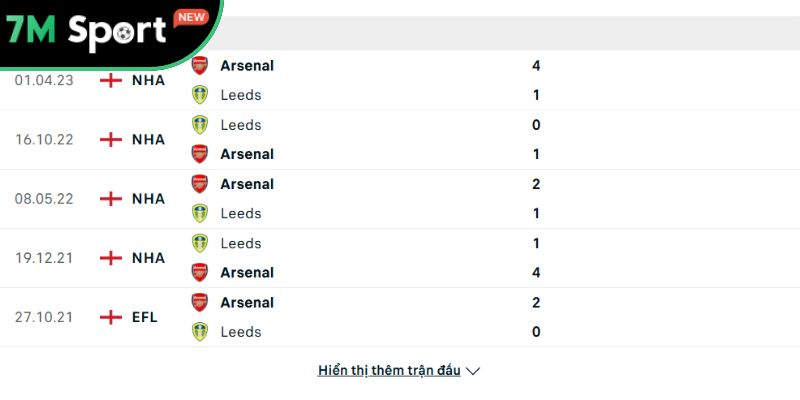Click the 27.10.21 match date

click(x=42, y=317)
